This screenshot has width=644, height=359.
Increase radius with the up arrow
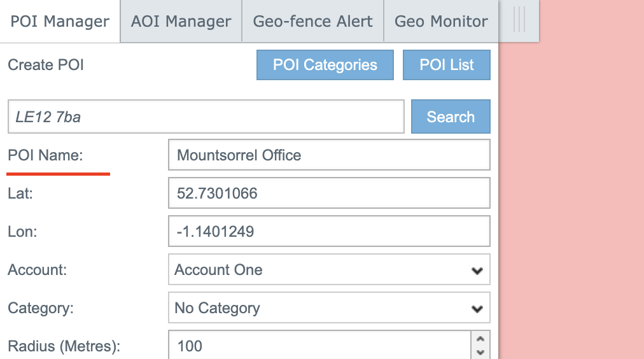click(480, 340)
